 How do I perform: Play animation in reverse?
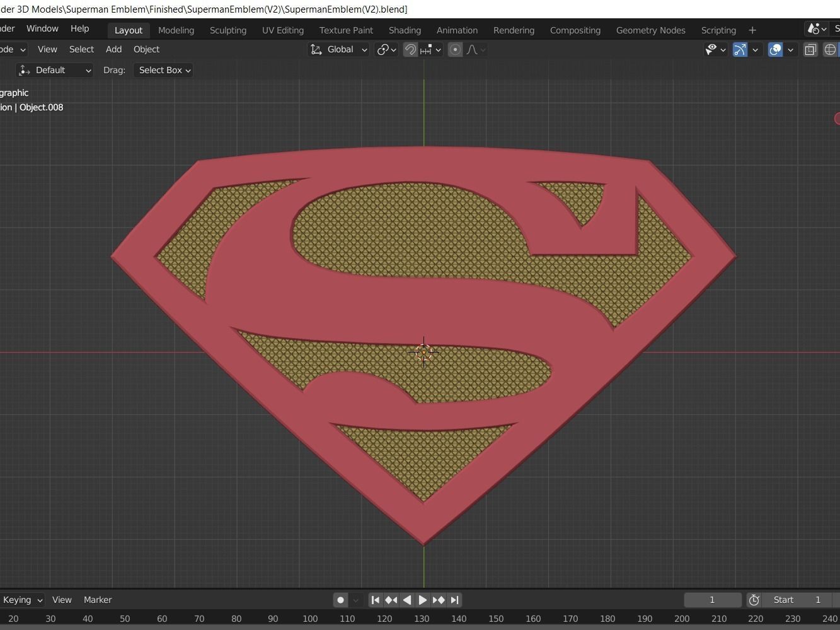coord(407,600)
